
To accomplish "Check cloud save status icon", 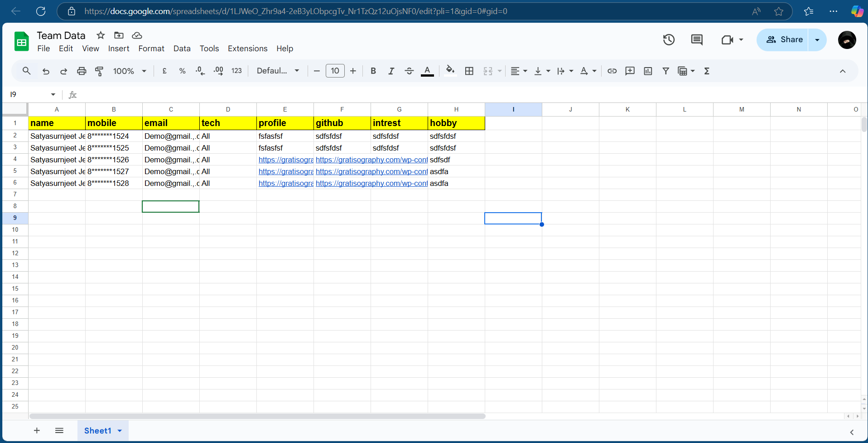I will tap(137, 35).
